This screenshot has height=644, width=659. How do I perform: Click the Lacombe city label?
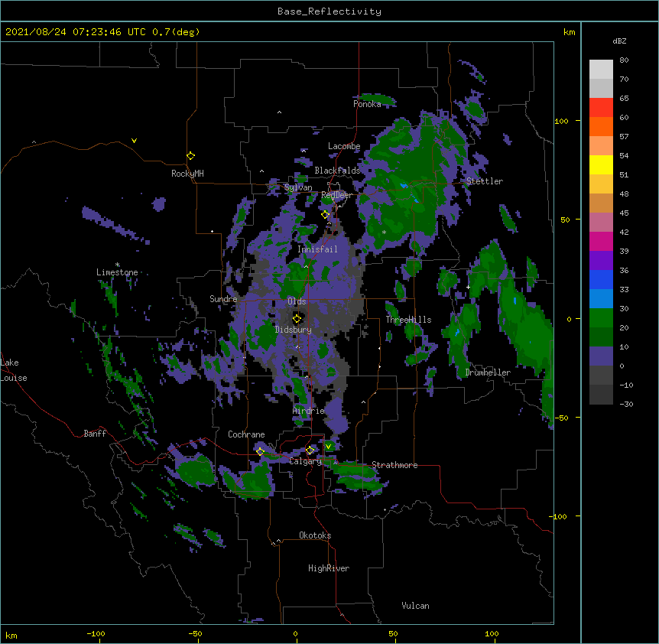click(344, 146)
